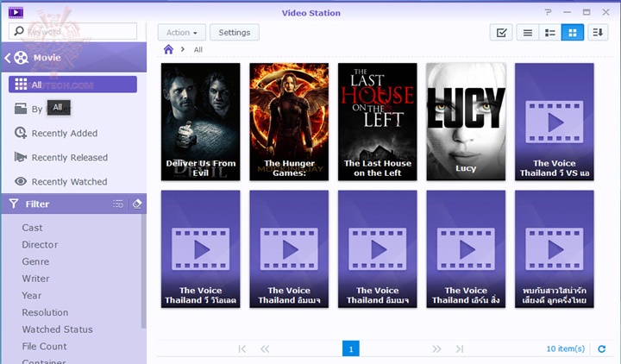This screenshot has height=364, width=621.
Task: Open the sort order options
Action: point(598,33)
